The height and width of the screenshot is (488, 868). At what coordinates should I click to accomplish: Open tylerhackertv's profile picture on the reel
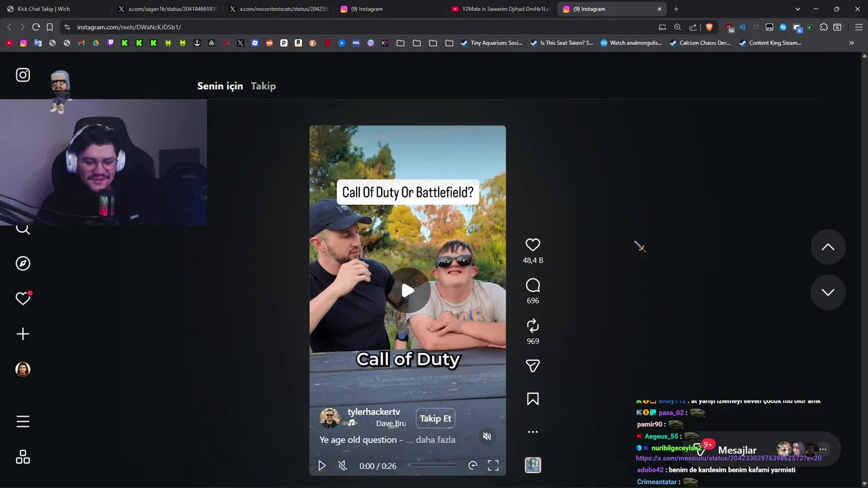pos(330,418)
